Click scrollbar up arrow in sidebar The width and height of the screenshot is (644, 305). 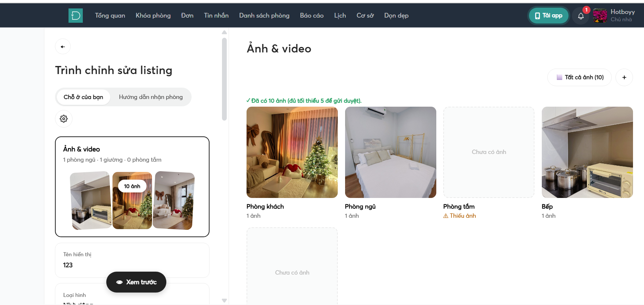(224, 33)
